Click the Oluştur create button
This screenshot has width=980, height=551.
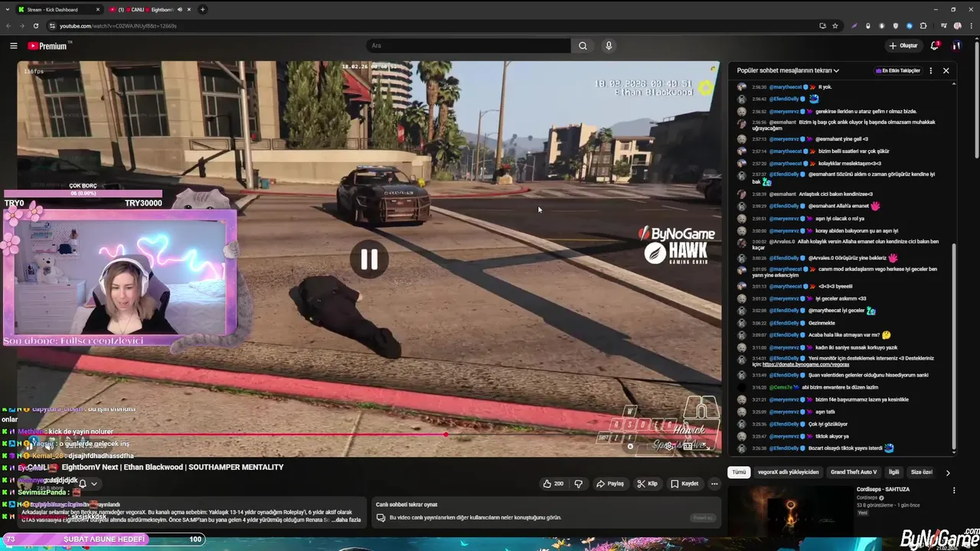pos(903,46)
